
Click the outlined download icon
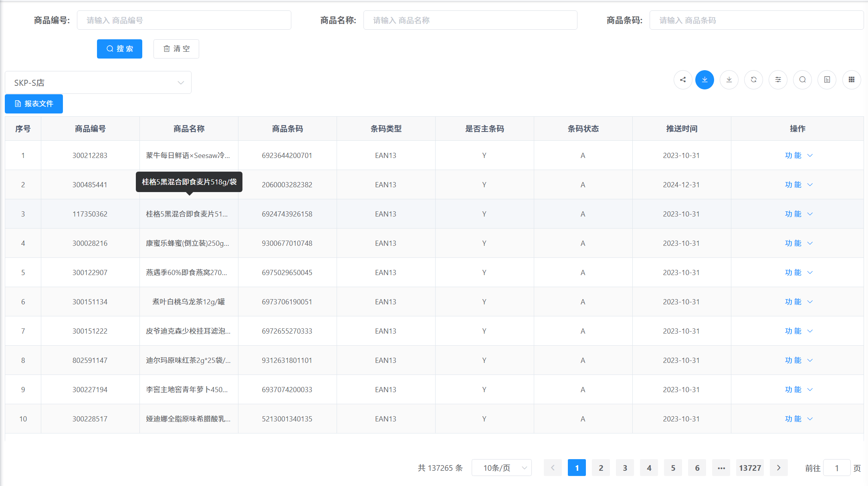click(x=729, y=80)
